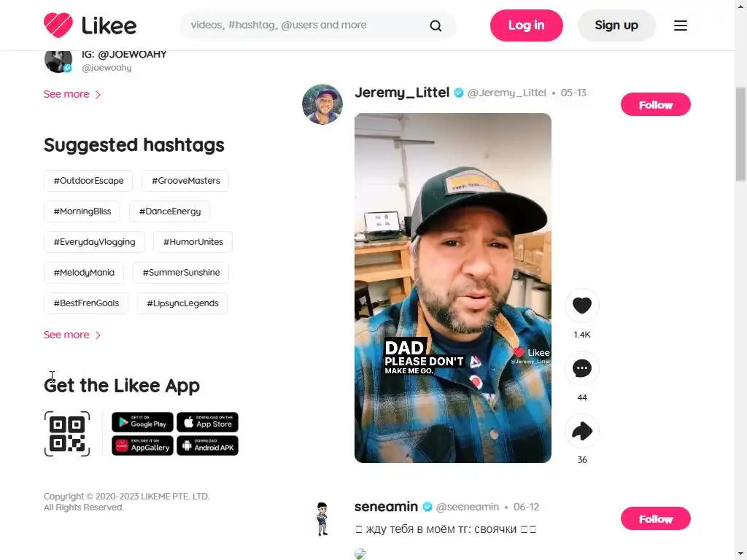Play the Jeremy_Littel video thumbnail
This screenshot has height=560, width=747.
pyautogui.click(x=452, y=287)
